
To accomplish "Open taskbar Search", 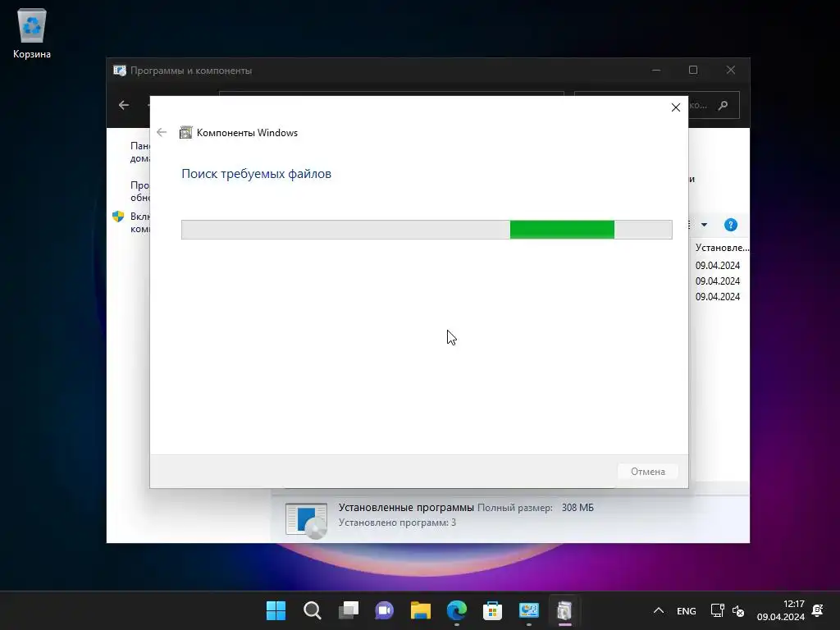I will [313, 610].
